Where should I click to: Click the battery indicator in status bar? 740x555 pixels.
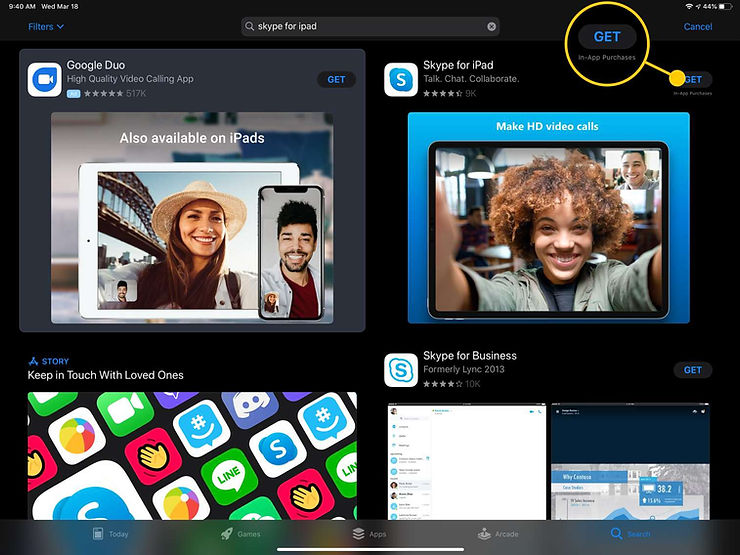(724, 7)
